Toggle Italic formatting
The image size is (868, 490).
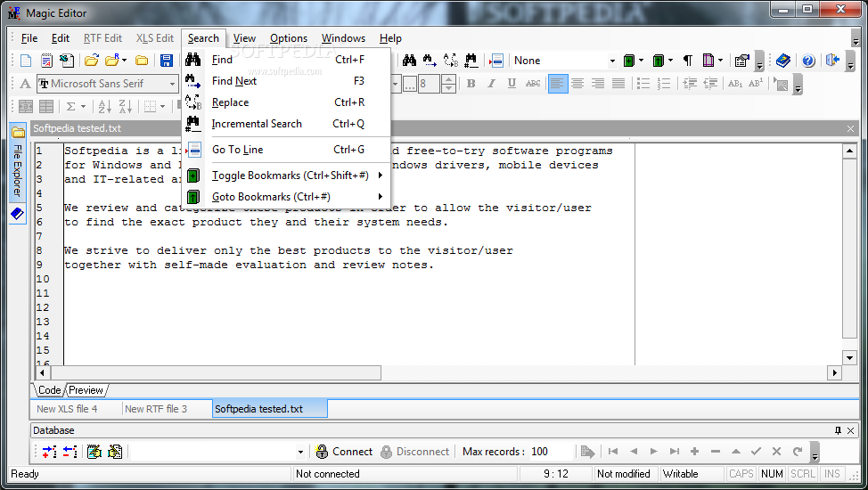[492, 84]
